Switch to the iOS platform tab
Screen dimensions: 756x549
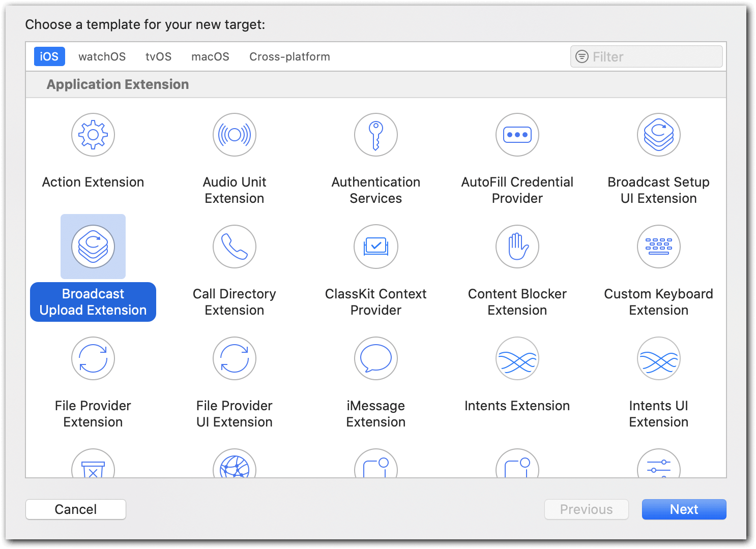click(49, 56)
